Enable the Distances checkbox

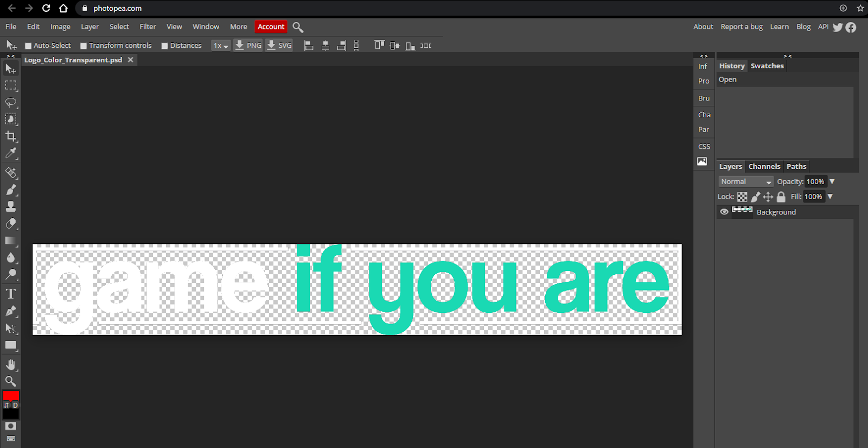[164, 46]
